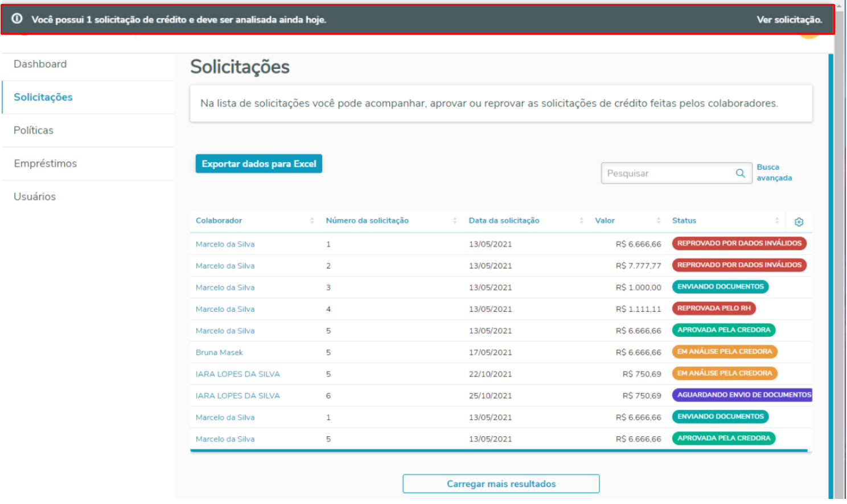The image size is (847, 504).
Task: Open collaborator Bruna Masek
Action: (x=219, y=353)
